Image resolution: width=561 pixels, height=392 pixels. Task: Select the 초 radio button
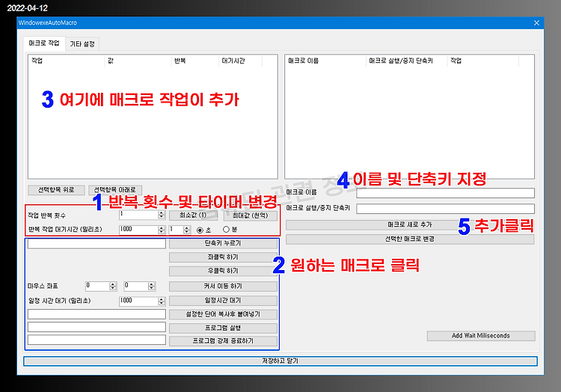pos(200,230)
